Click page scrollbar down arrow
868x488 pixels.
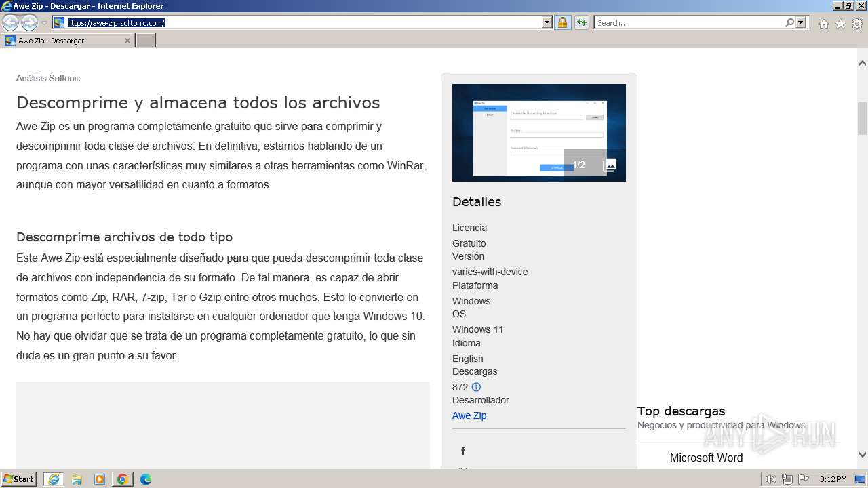(x=863, y=455)
